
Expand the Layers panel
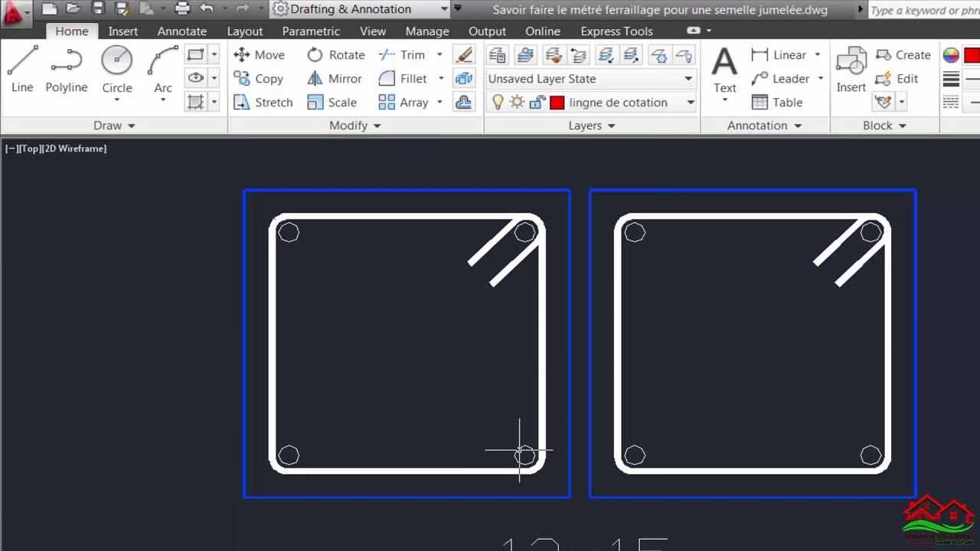click(x=592, y=126)
